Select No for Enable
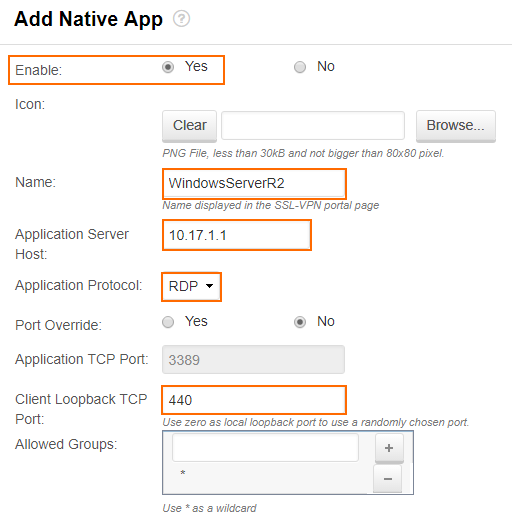This screenshot has height=525, width=512. click(x=300, y=67)
